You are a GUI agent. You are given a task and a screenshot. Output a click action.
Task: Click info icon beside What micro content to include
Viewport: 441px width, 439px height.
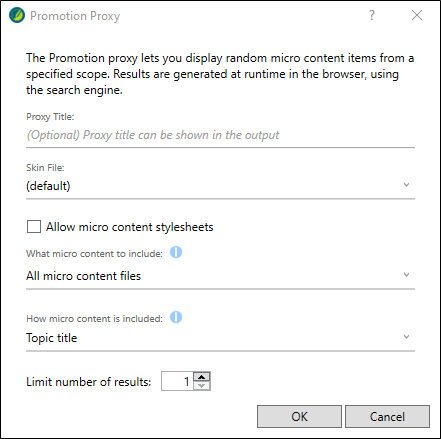[176, 252]
